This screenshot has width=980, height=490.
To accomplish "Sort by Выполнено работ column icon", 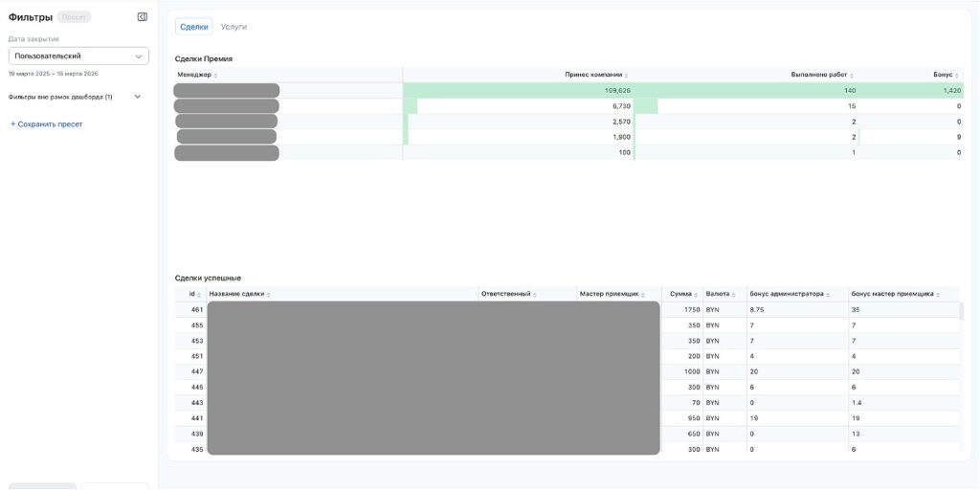I will 852,76.
